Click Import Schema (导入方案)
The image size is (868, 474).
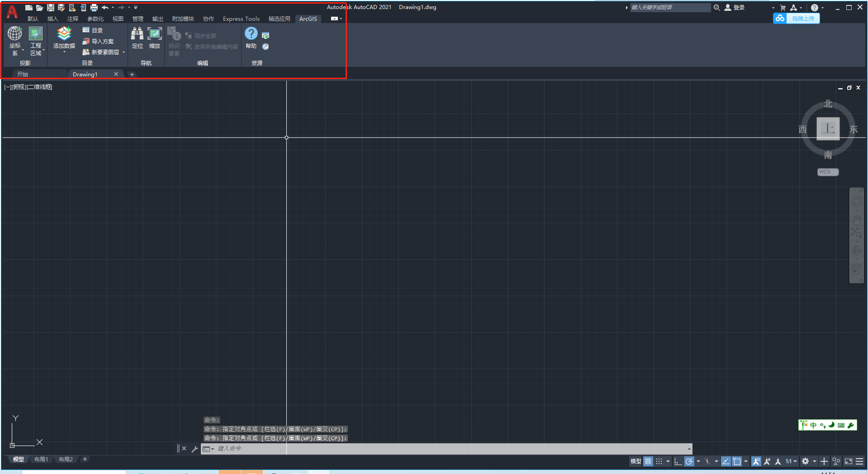pyautogui.click(x=98, y=41)
